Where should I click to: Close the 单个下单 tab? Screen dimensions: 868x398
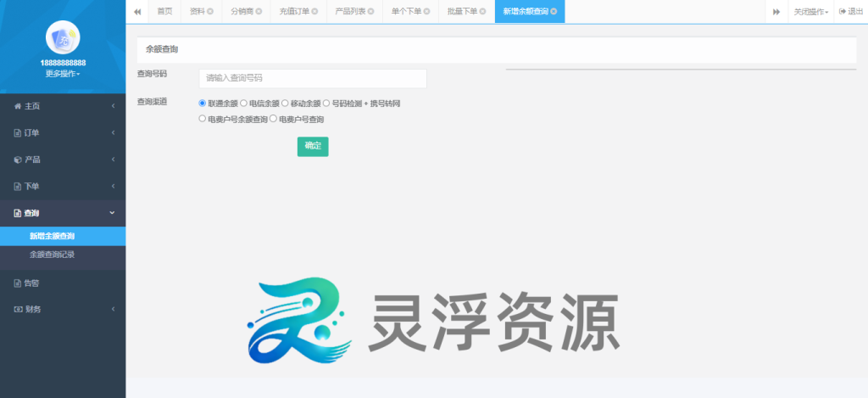point(427,12)
